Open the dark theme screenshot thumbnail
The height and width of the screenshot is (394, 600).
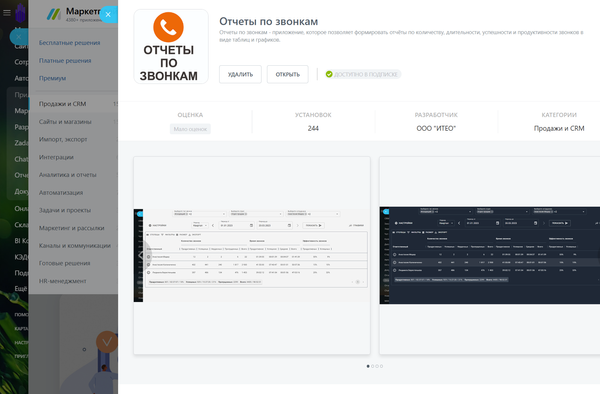[x=489, y=256]
